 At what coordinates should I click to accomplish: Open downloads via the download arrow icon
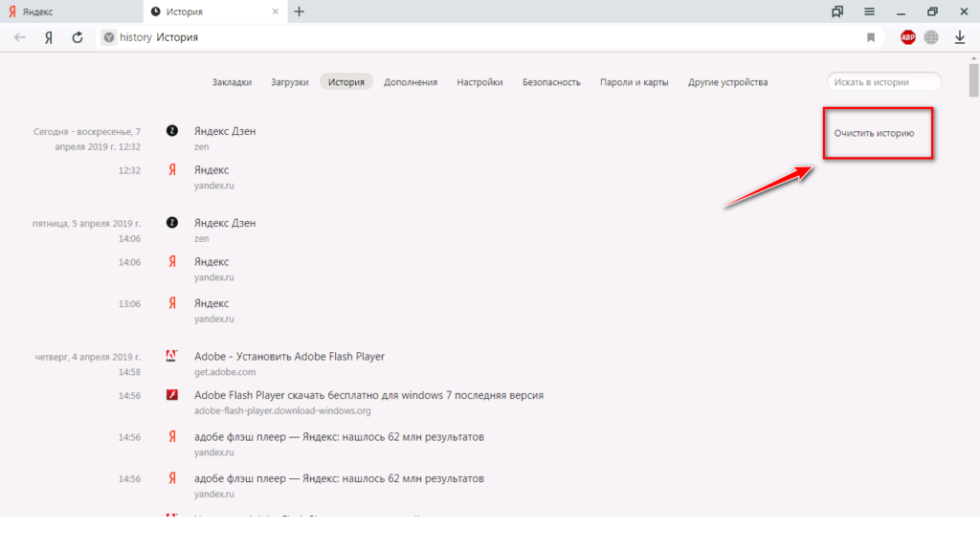(959, 37)
